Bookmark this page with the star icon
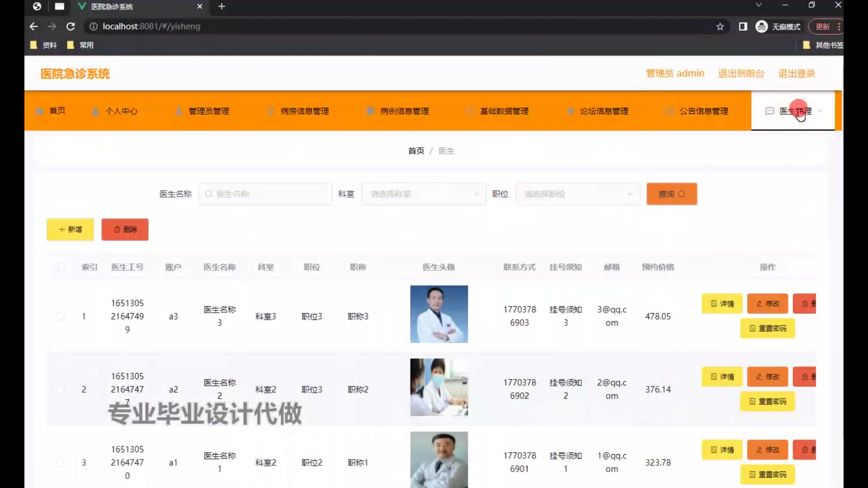Screen dimensions: 868x488 coord(720,27)
